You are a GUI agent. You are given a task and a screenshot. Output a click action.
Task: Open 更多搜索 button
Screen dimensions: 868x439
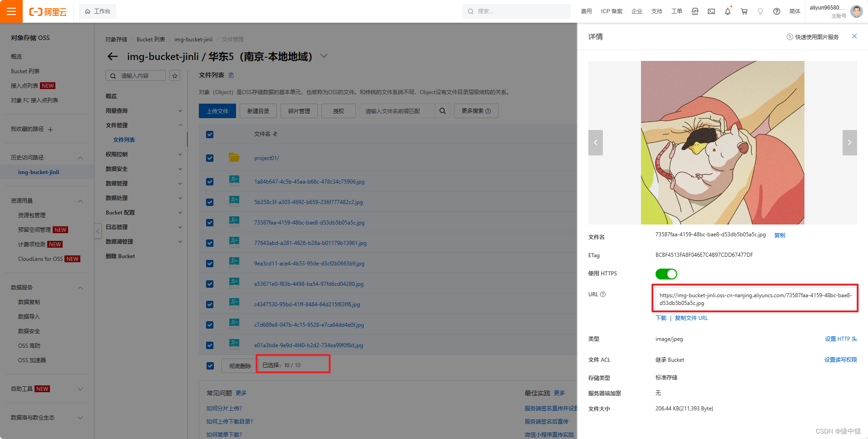point(476,111)
